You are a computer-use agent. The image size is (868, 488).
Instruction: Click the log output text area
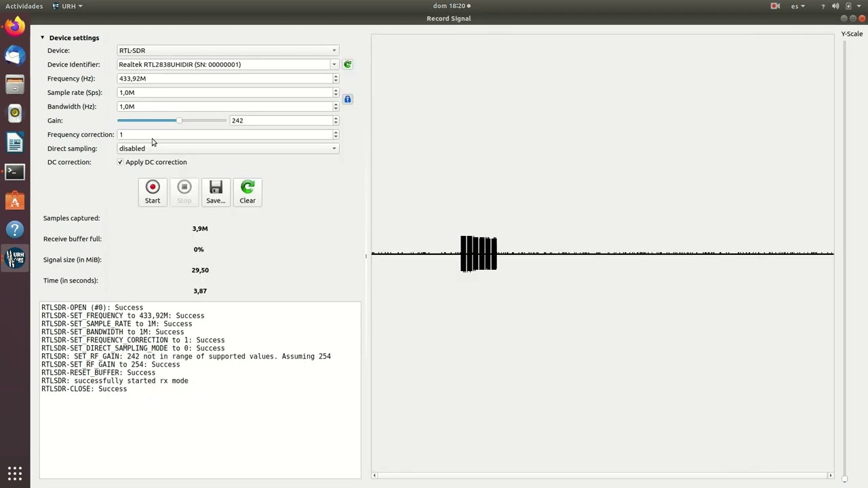[200, 390]
